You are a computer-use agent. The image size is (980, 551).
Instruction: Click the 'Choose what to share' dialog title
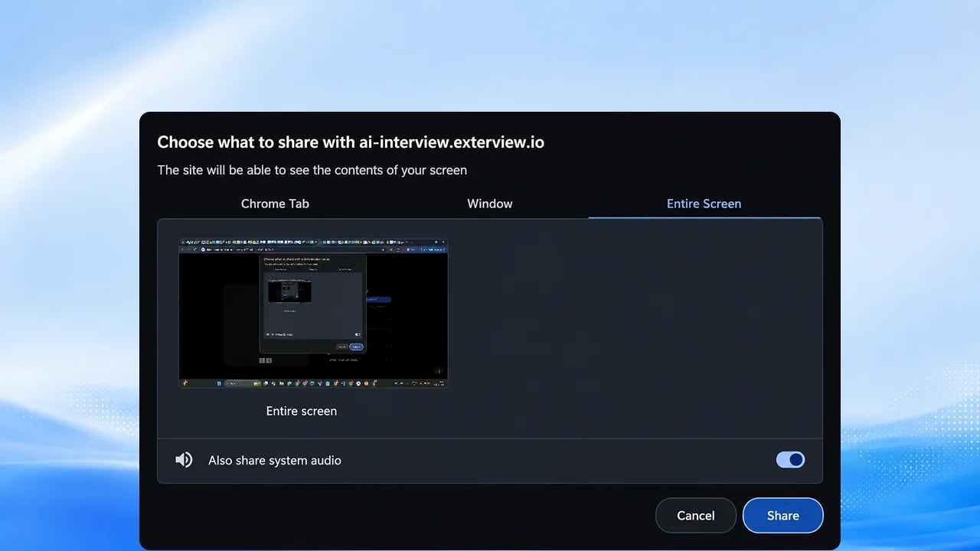[351, 142]
